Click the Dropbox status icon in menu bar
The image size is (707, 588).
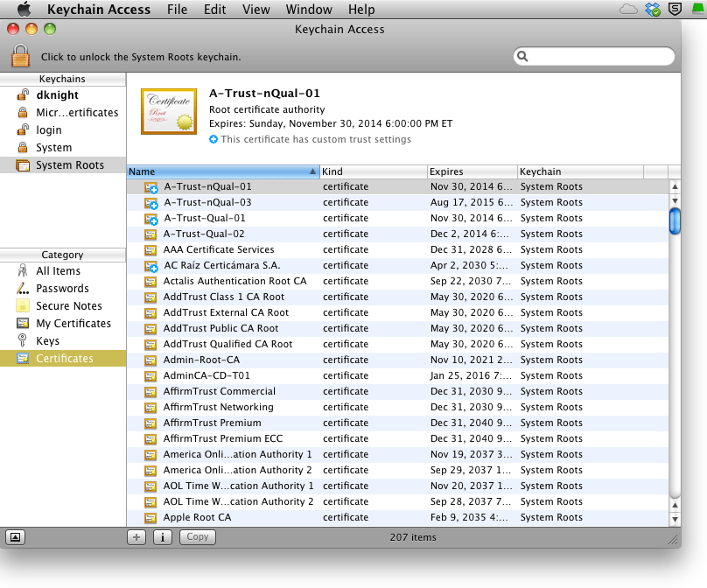pos(653,9)
